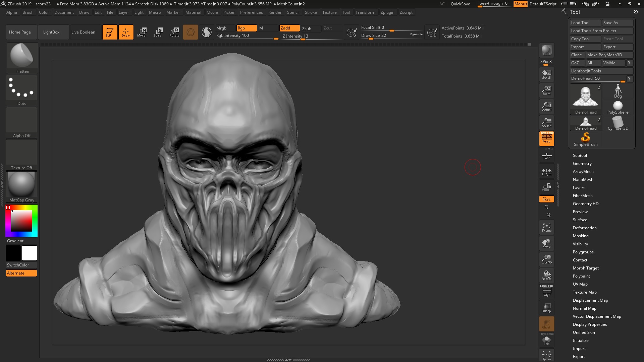Toggle Persp perspective mode
Screen dimensions: 644x362
click(546, 138)
